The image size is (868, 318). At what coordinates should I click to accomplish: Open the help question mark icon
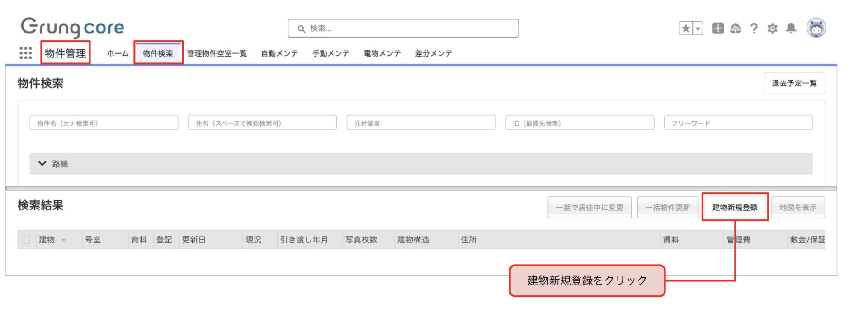coord(754,28)
